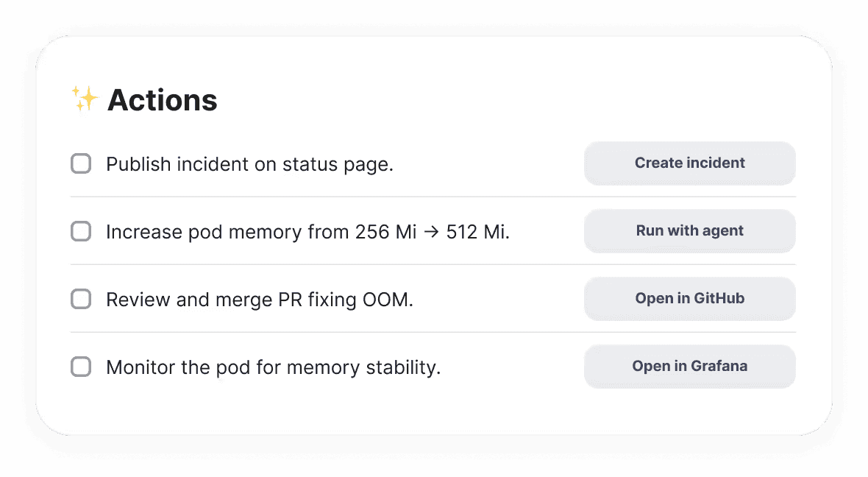This screenshot has width=868, height=477.
Task: Click the Run with agent button
Action: tap(689, 230)
